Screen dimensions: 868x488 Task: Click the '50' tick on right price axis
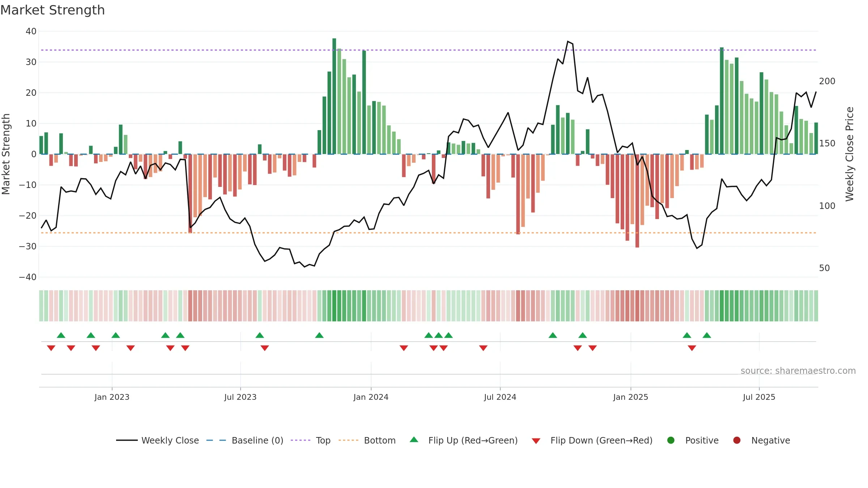pyautogui.click(x=824, y=268)
